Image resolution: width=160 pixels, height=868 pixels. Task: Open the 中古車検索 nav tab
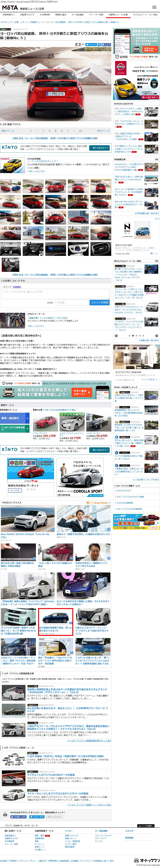[x=45, y=15]
